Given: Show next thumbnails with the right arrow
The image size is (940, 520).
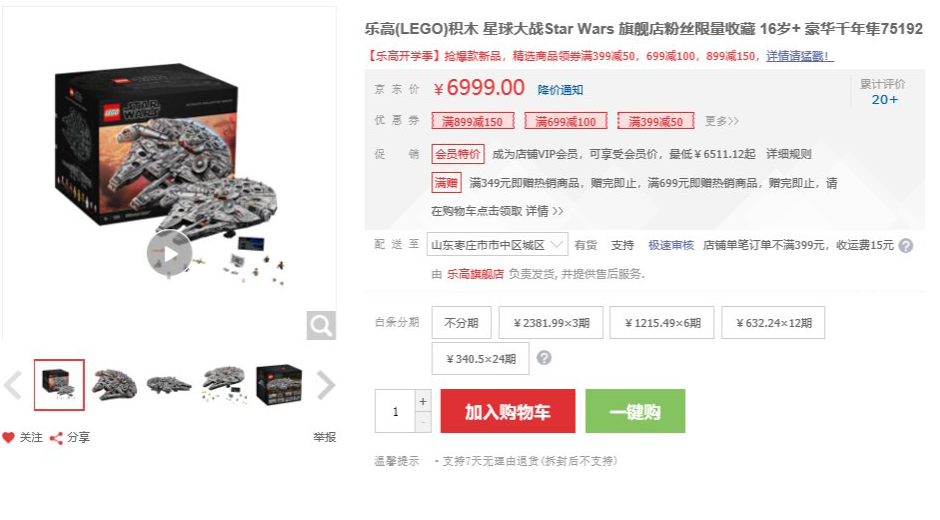Looking at the screenshot, I should 325,385.
